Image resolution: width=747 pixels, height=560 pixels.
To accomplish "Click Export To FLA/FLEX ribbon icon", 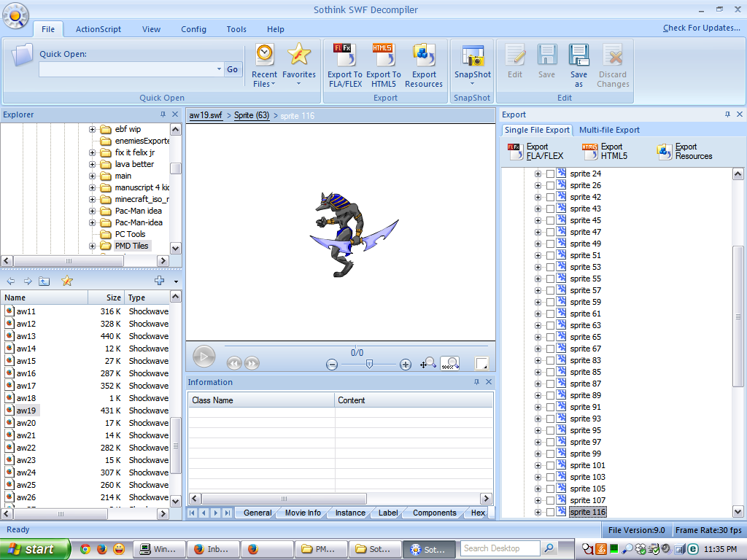I will 345,65.
